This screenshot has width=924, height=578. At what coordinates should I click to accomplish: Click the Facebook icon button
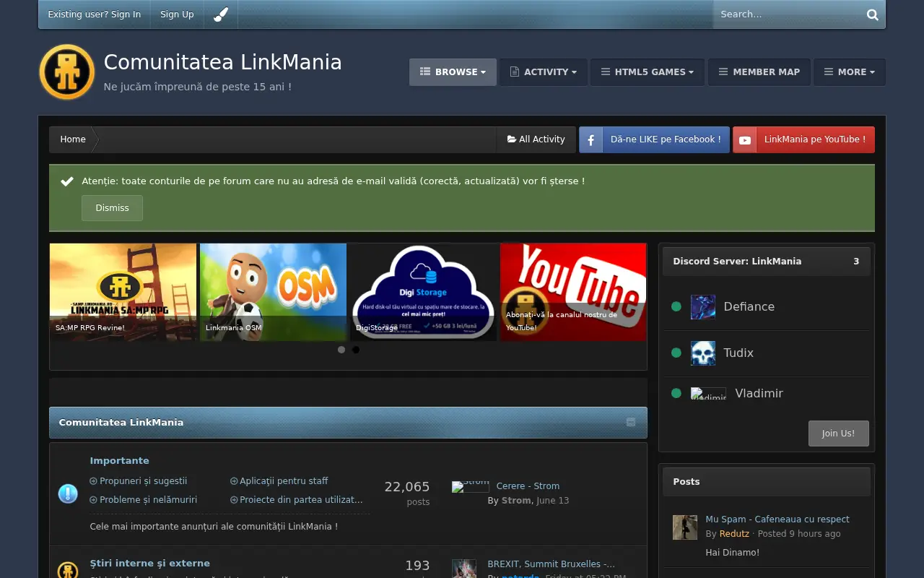coord(590,139)
